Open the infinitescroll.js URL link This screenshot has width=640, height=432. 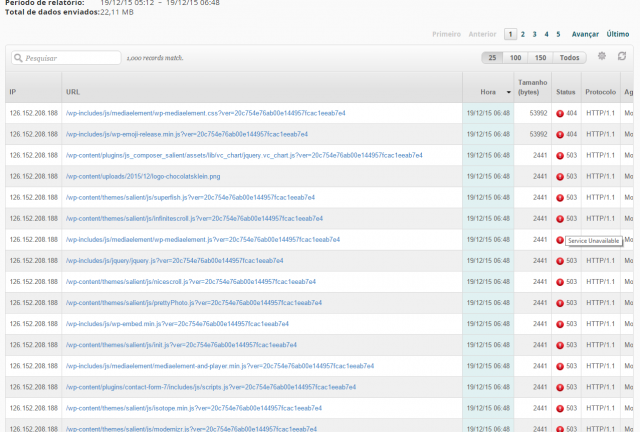(194, 218)
